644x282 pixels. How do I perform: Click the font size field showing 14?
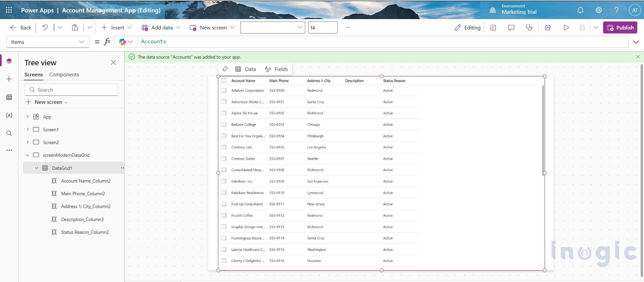(x=323, y=27)
